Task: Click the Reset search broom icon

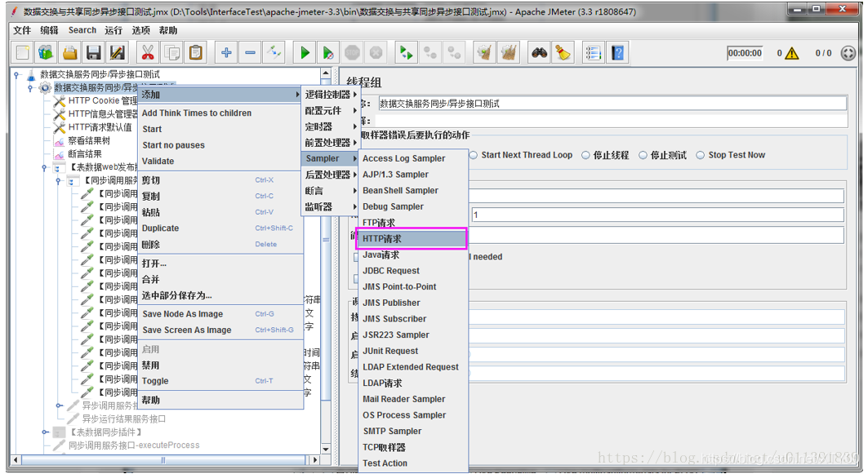Action: (x=563, y=53)
